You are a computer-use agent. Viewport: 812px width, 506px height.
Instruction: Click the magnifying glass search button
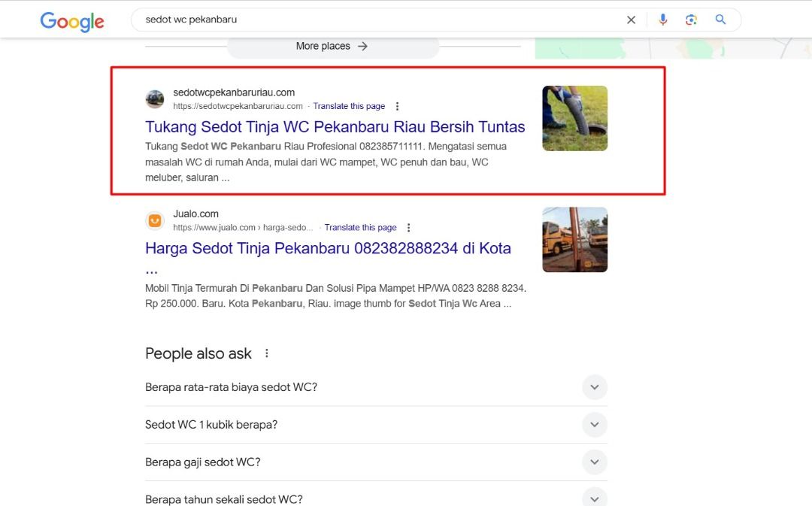720,20
